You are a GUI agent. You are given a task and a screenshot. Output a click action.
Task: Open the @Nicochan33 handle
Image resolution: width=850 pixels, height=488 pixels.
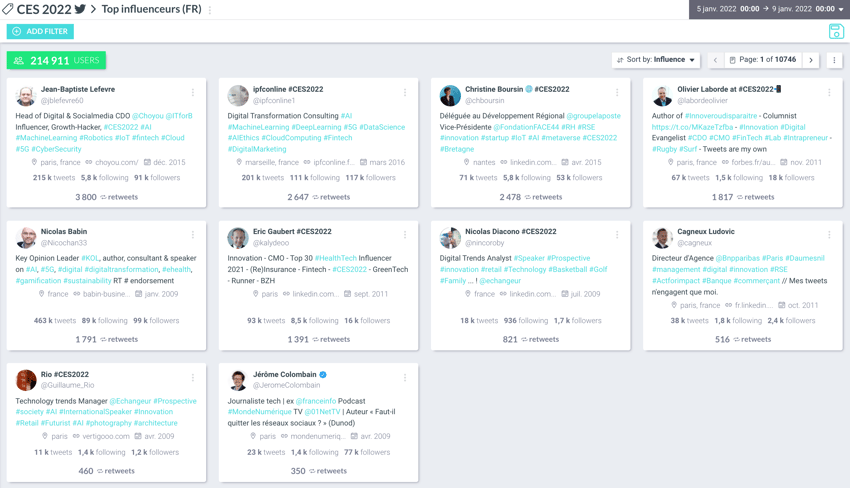[64, 243]
